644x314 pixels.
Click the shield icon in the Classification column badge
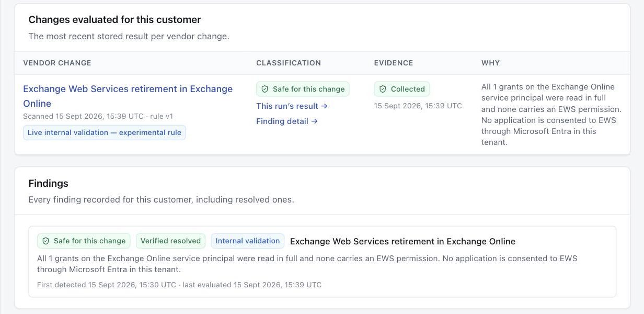[265, 89]
